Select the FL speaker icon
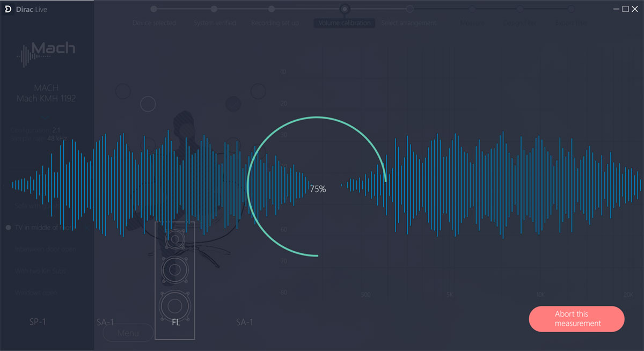Image resolution: width=644 pixels, height=351 pixels. pos(175,280)
